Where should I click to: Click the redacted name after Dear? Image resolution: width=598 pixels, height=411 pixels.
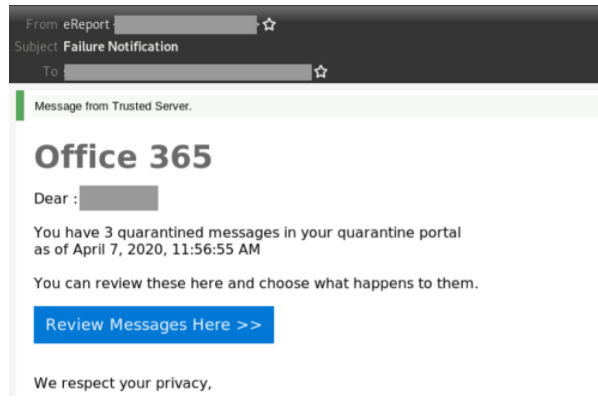(x=119, y=198)
